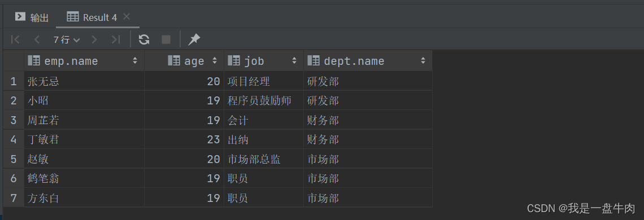Select age 19 in 鹤笔翁 row
Screen dimensions: 644x220
point(184,179)
